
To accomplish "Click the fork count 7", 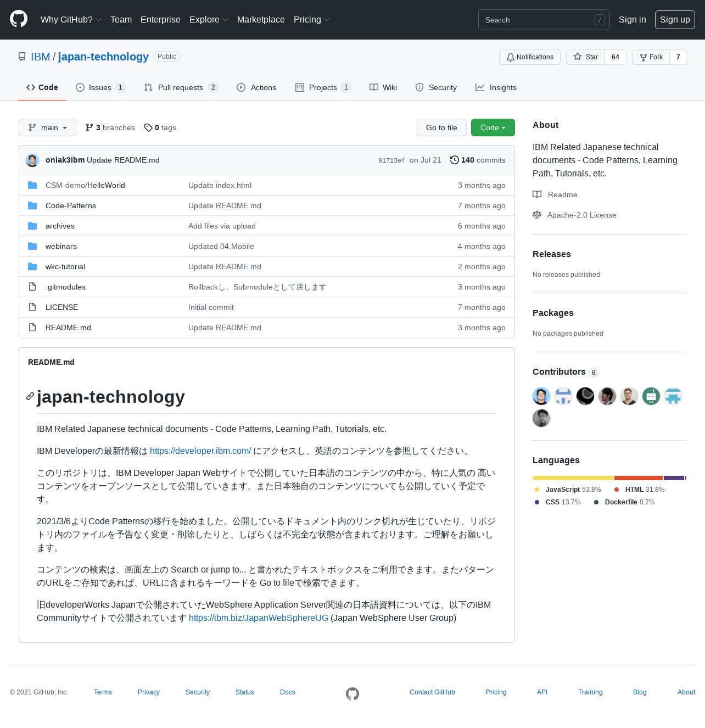I will (678, 57).
